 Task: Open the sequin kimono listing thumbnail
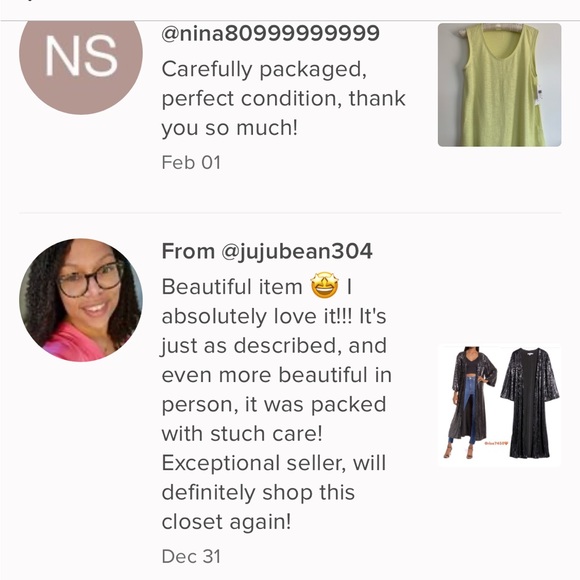click(499, 405)
